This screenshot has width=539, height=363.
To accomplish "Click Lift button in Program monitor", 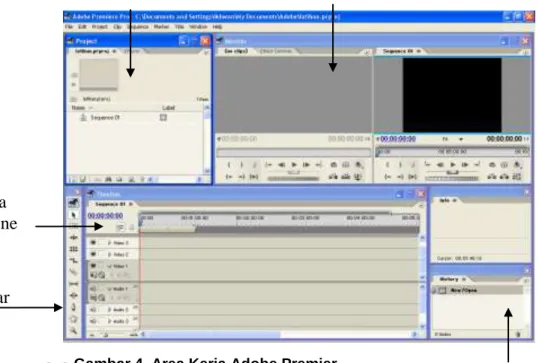I will [x=492, y=177].
